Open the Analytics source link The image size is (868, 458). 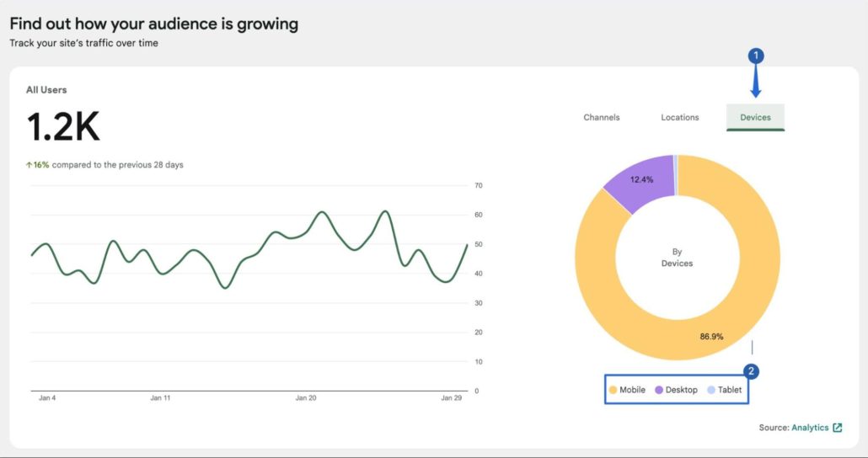coord(810,428)
